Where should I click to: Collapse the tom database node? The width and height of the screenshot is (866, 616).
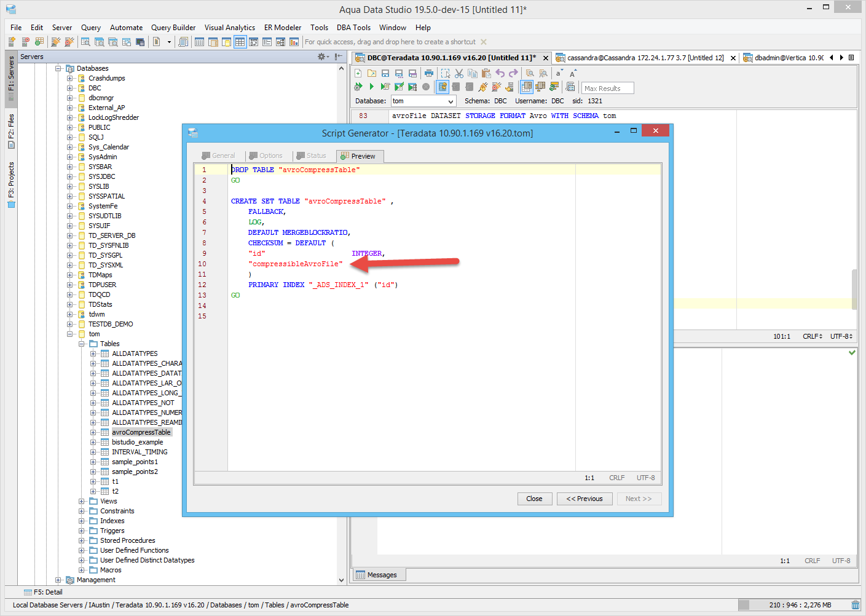point(70,334)
